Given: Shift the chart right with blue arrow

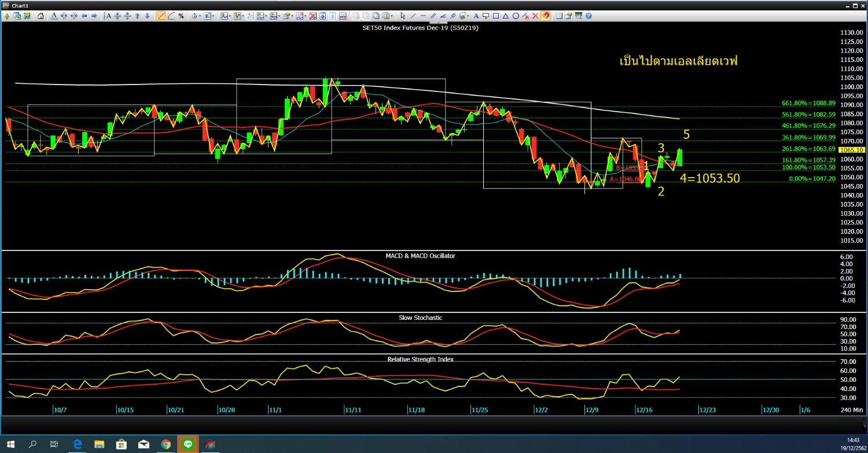Looking at the screenshot, I should [x=94, y=16].
